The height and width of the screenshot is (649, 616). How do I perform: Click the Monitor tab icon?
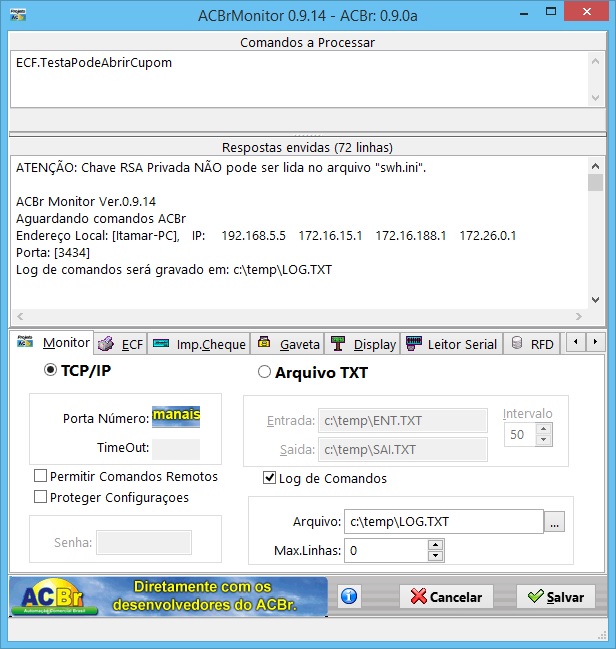click(x=25, y=341)
